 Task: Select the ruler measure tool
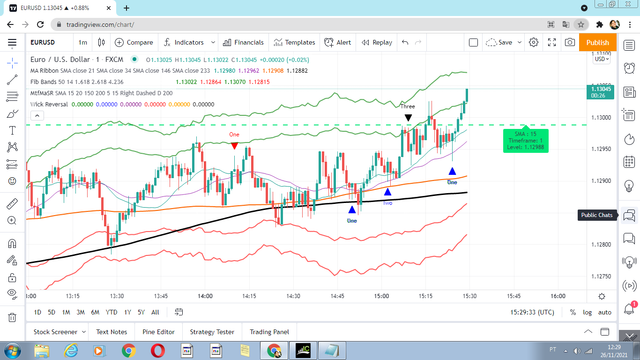click(x=12, y=203)
